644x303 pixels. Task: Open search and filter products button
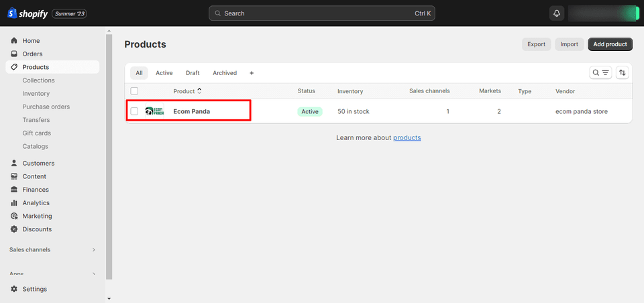pos(600,72)
